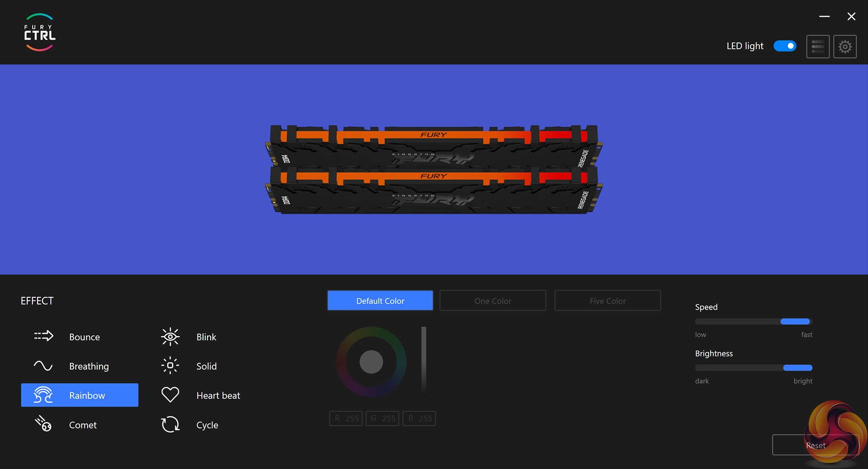Click the Brightness slider track
The height and width of the screenshot is (469, 868).
point(754,368)
